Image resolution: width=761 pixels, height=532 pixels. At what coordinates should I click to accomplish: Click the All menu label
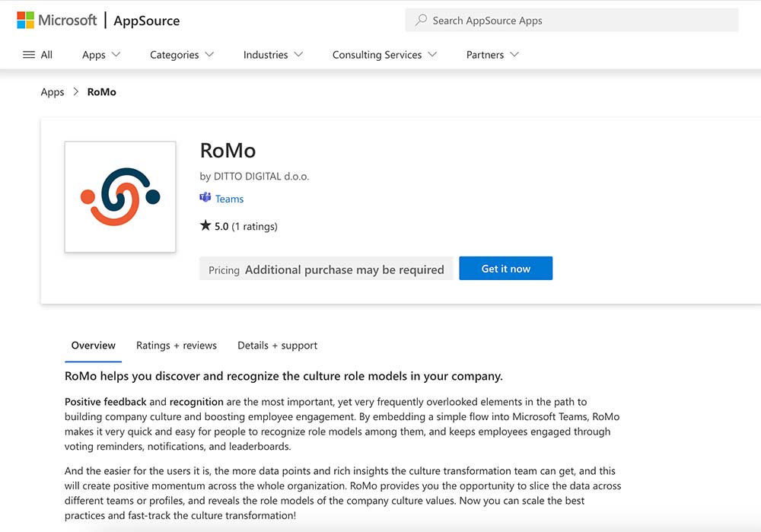(46, 55)
